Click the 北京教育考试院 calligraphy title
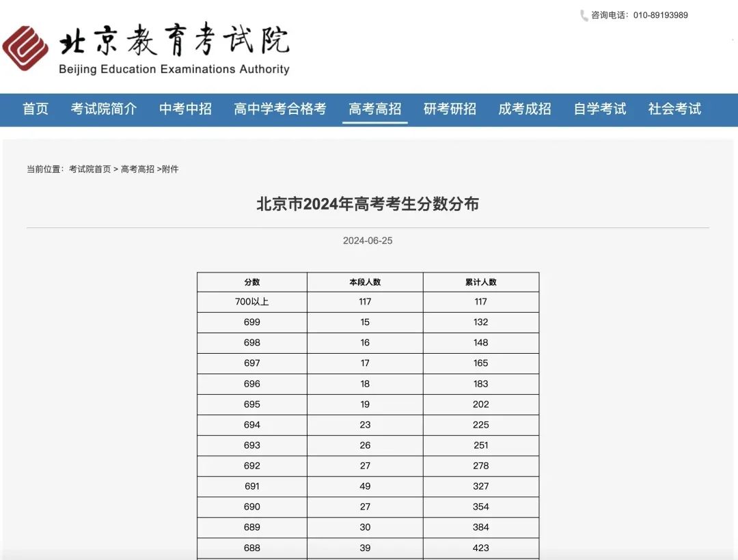This screenshot has width=738, height=560. coord(174,39)
